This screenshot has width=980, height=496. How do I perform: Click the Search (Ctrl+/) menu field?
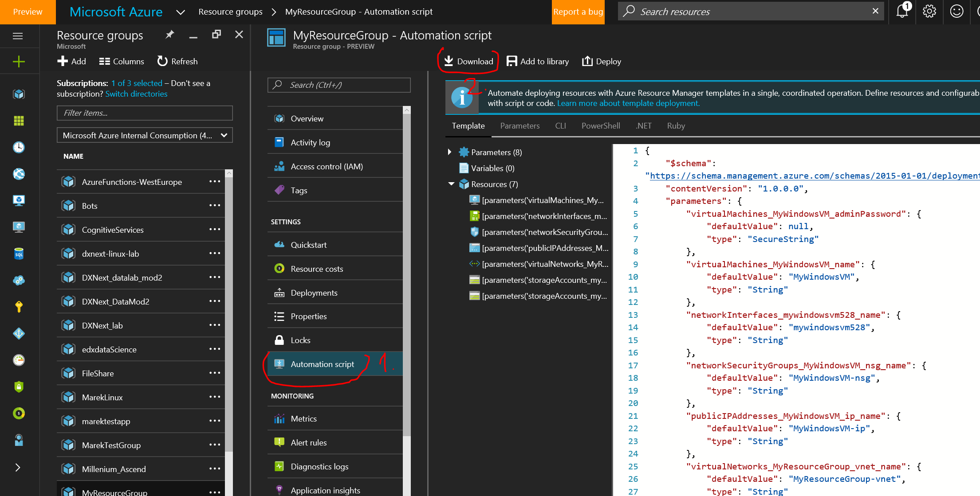click(339, 85)
